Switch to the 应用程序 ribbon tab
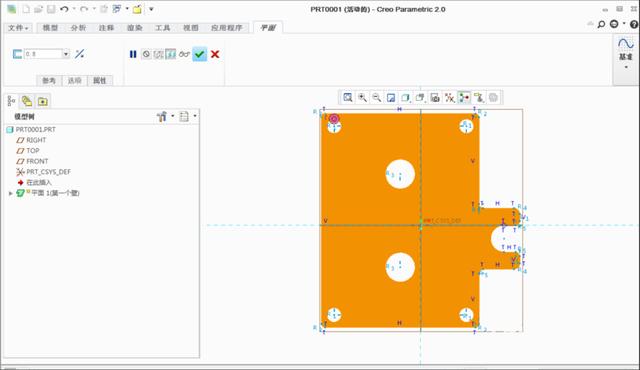Screen dimensions: 640x370 pos(227,28)
